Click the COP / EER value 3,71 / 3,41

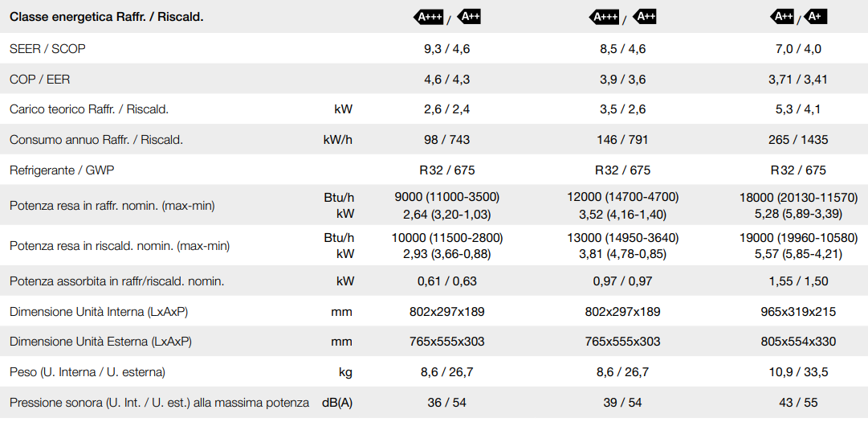click(x=797, y=80)
